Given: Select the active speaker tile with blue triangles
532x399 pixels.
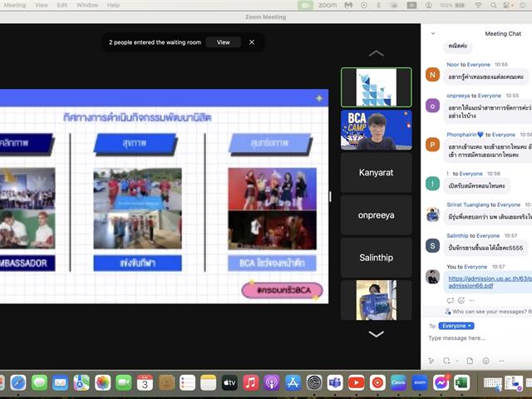Looking at the screenshot, I should coord(377,87).
